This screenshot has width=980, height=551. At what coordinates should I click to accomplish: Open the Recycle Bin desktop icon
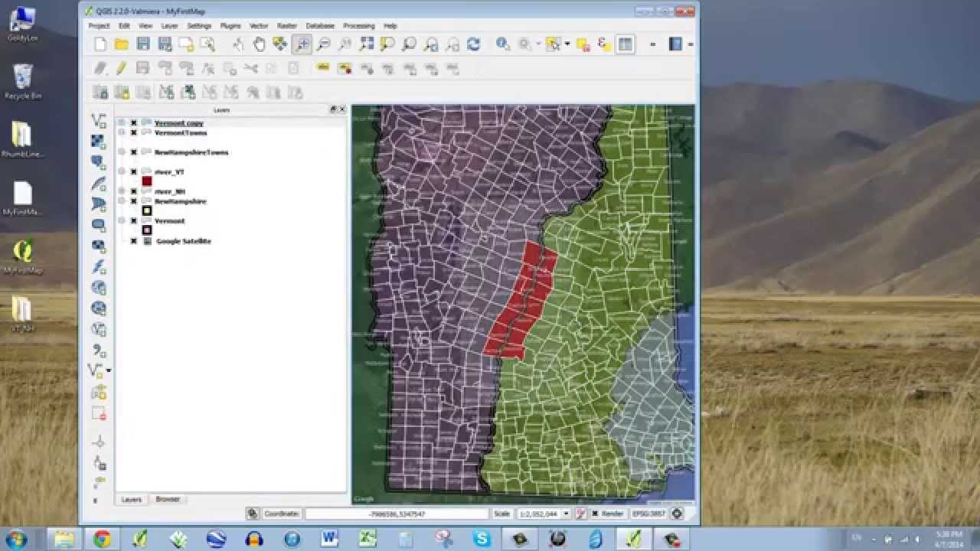(x=23, y=81)
